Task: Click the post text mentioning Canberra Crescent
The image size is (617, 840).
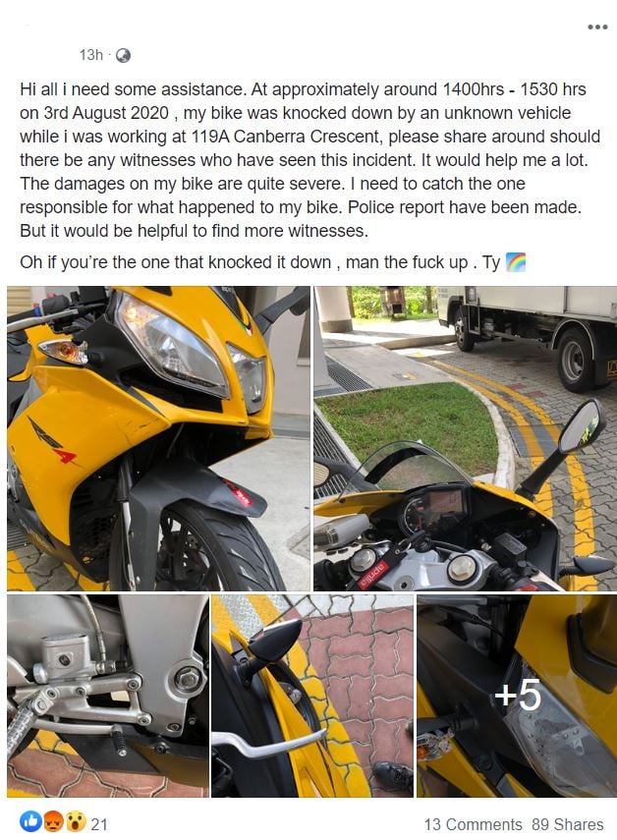Action: [310, 137]
